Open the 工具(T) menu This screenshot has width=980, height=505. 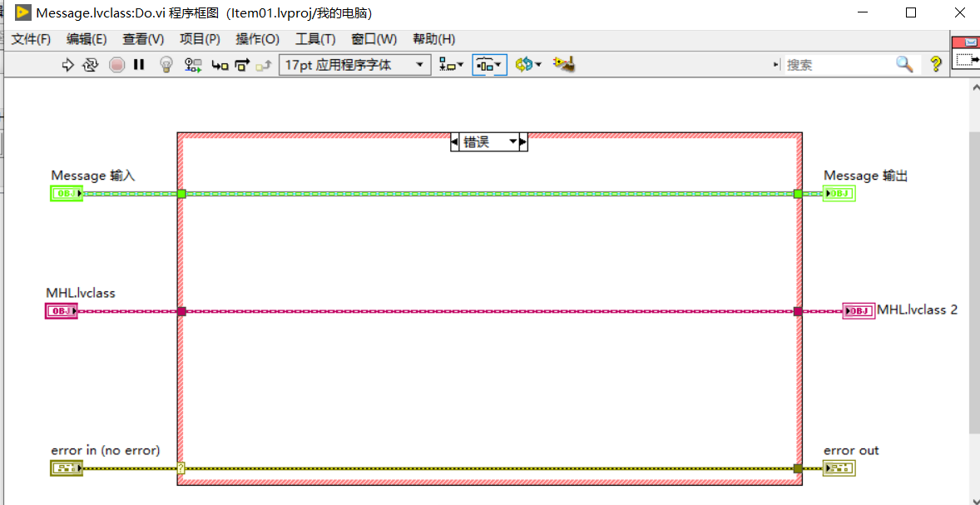[315, 39]
